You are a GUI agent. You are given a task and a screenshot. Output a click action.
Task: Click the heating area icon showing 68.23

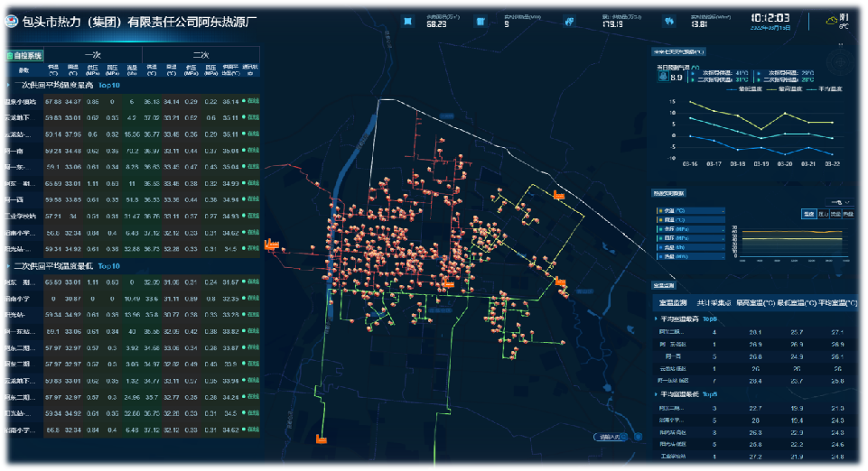[409, 21]
